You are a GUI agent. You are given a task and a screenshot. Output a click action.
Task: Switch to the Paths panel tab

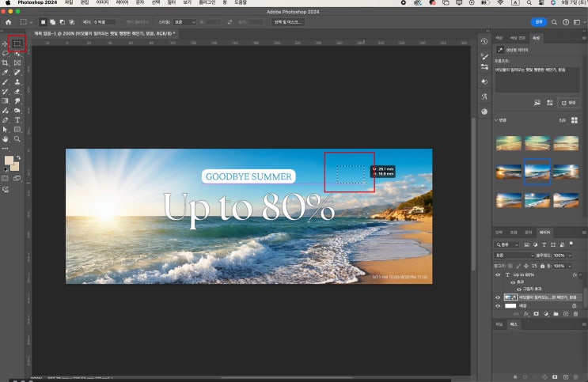tap(514, 324)
